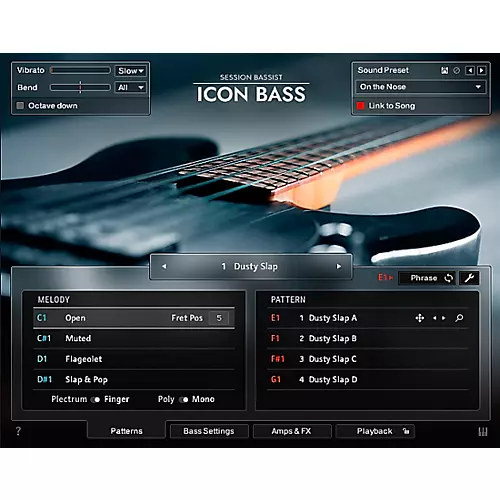Toggle the Link to Song checkbox
This screenshot has width=500, height=500.
tap(360, 106)
